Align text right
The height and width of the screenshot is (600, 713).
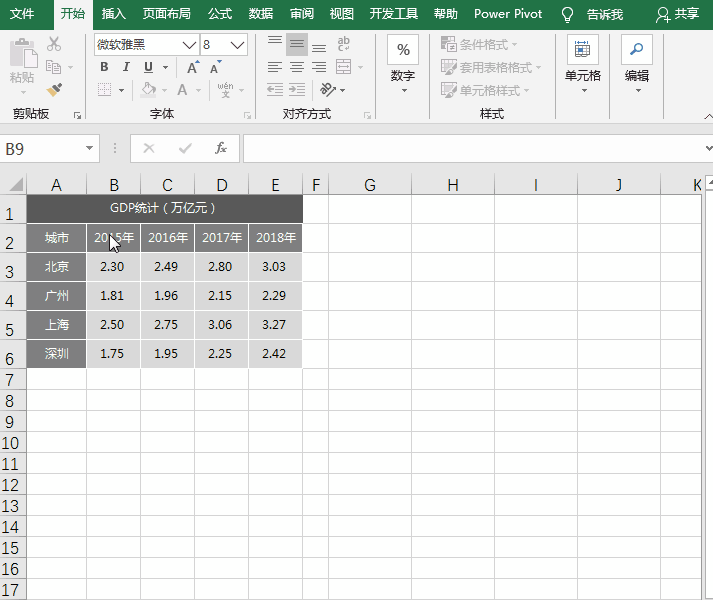tap(319, 67)
